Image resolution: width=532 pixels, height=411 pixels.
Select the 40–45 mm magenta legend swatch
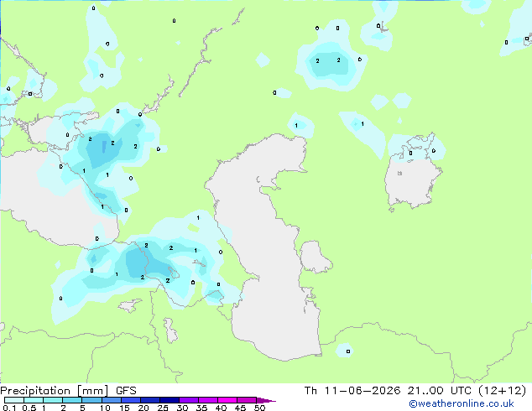[x=227, y=400]
